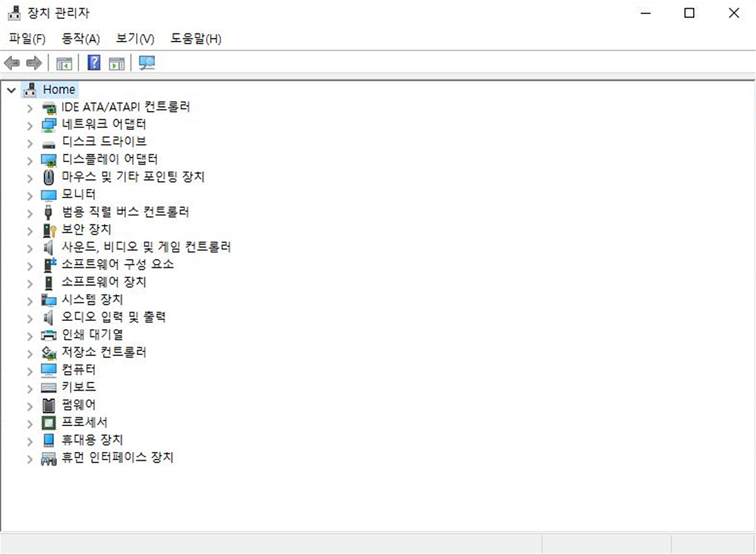Expand the 디스크 드라이브 category
Image resolution: width=756 pixels, height=554 pixels.
[30, 143]
